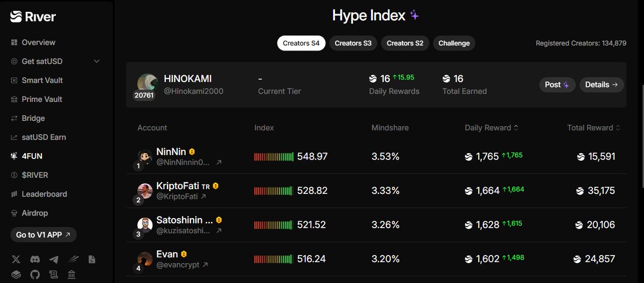Image resolution: width=644 pixels, height=283 pixels.
Task: Click the scroll paper icon in footer
Action: [54, 275]
